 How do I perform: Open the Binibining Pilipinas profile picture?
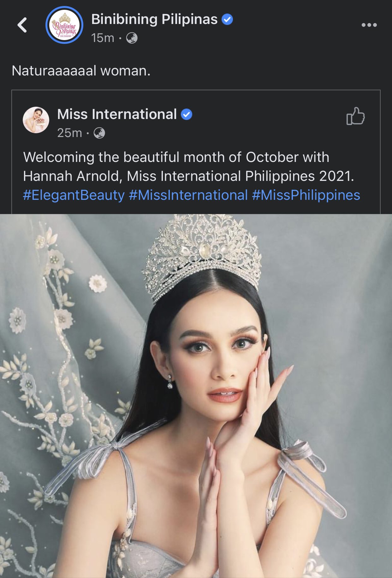point(64,25)
